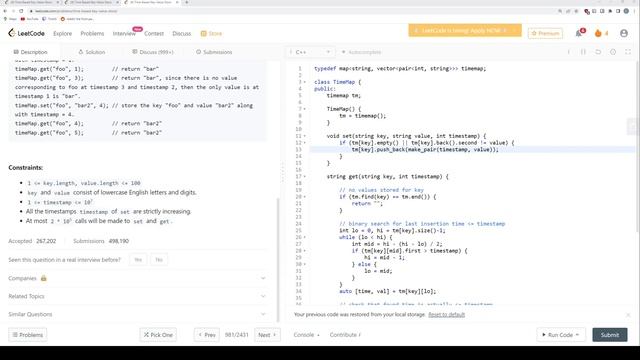Switch to the Solution tab
640x360 pixels.
pos(92,52)
